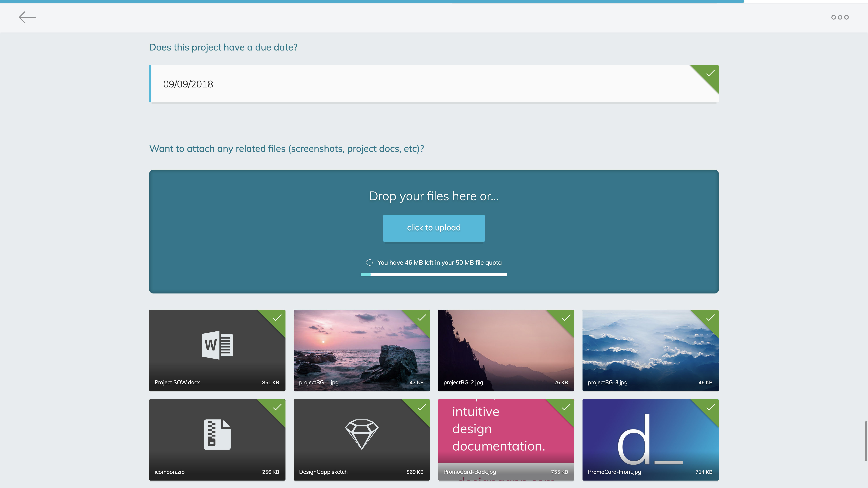Viewport: 868px width, 488px height.
Task: Click checkmark corner on icomoon.zip card
Action: tap(277, 408)
